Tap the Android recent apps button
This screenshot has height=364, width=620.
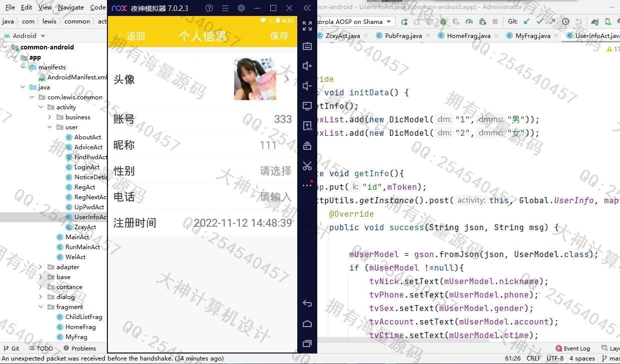[x=307, y=344]
